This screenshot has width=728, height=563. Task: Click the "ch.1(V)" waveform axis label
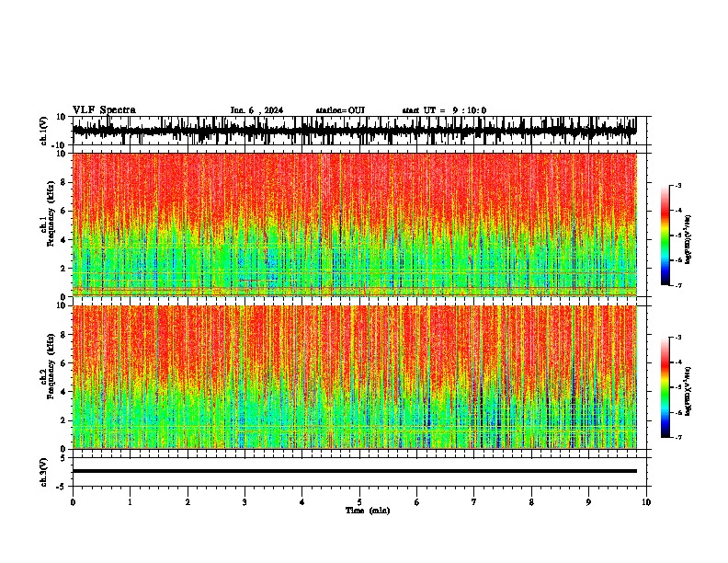click(44, 131)
